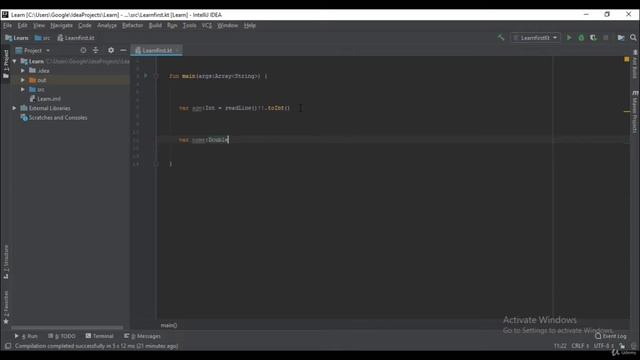Open the Edit menu
Image resolution: width=640 pixels, height=360 pixels.
[x=22, y=25]
